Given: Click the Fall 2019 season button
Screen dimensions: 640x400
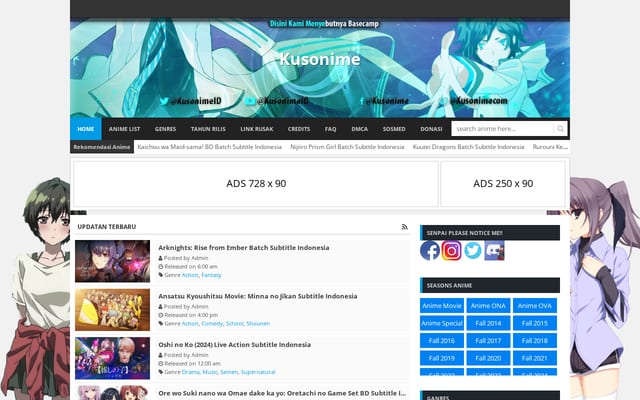Looking at the screenshot, I should (442, 358).
